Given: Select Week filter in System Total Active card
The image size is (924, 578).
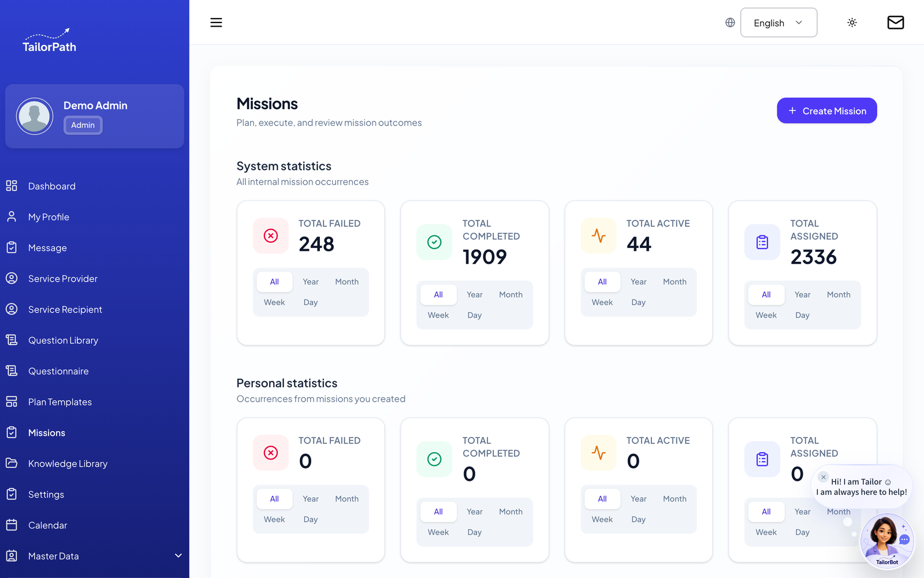Looking at the screenshot, I should click(602, 302).
